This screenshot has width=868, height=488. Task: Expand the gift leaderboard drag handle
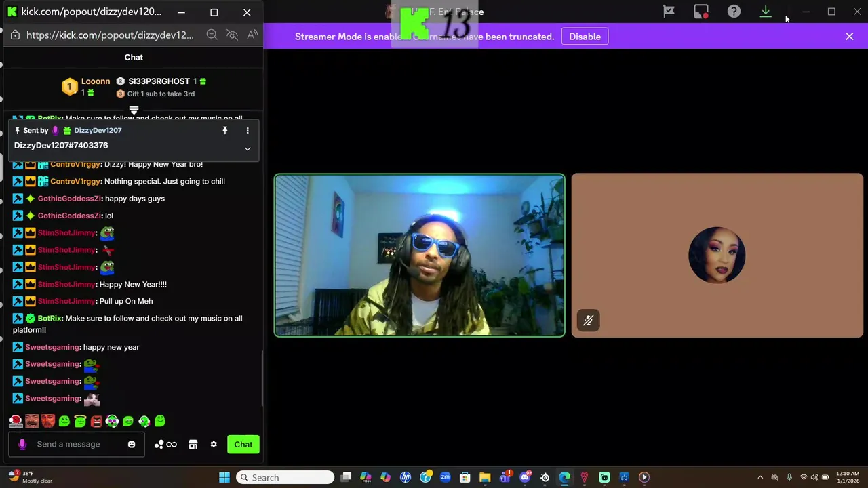point(134,110)
